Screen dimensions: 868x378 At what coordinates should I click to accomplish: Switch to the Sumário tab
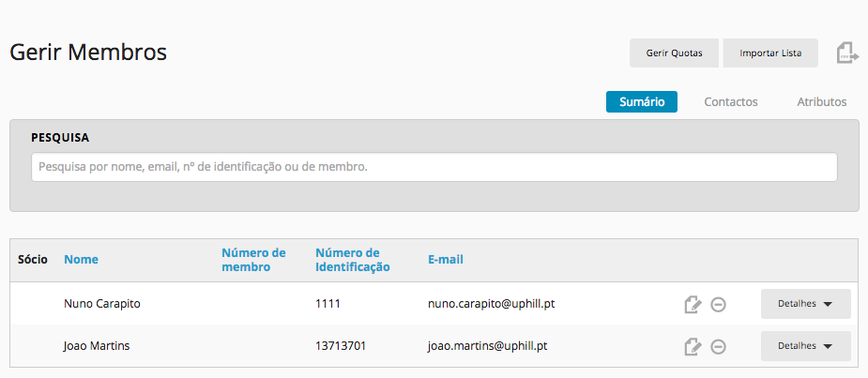[x=642, y=102]
